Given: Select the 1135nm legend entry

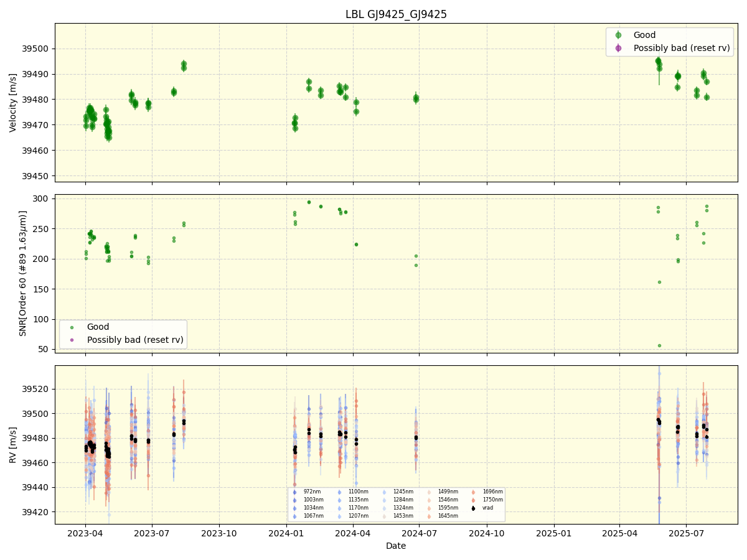Looking at the screenshot, I should tap(358, 500).
